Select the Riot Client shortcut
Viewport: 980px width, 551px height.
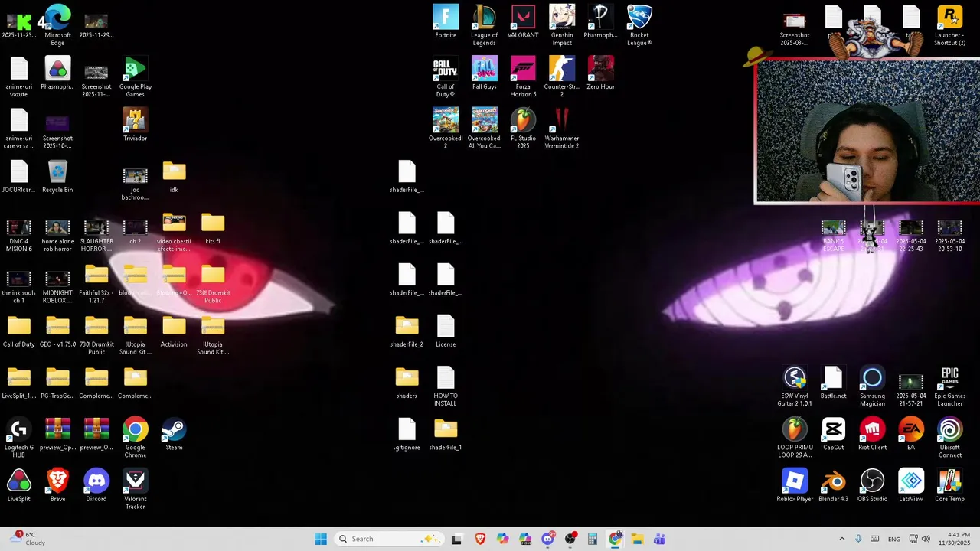(872, 434)
